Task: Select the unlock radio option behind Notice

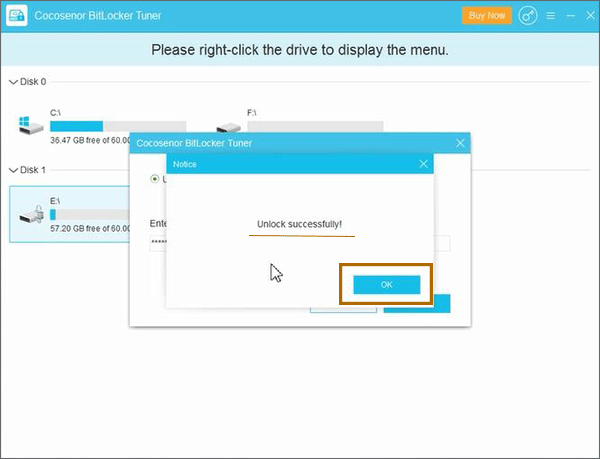Action: [155, 179]
